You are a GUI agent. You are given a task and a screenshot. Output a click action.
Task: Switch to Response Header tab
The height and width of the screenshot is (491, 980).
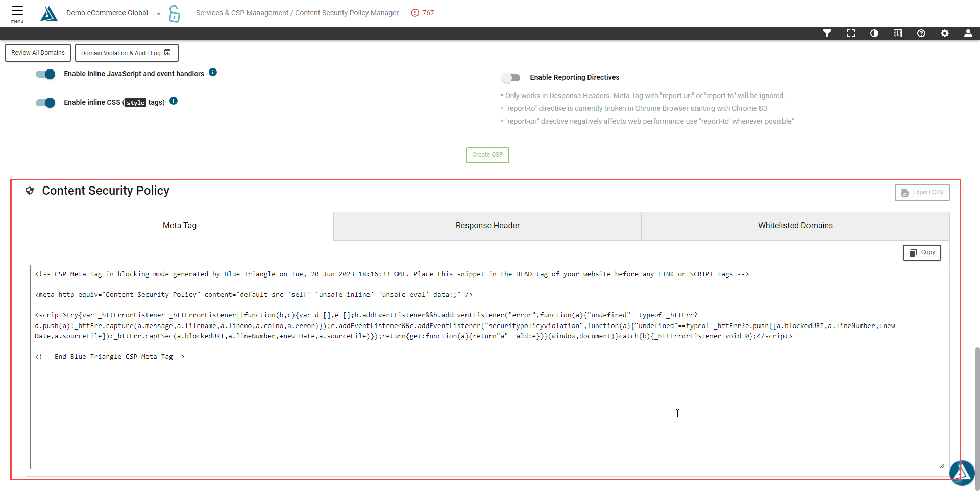pos(487,226)
